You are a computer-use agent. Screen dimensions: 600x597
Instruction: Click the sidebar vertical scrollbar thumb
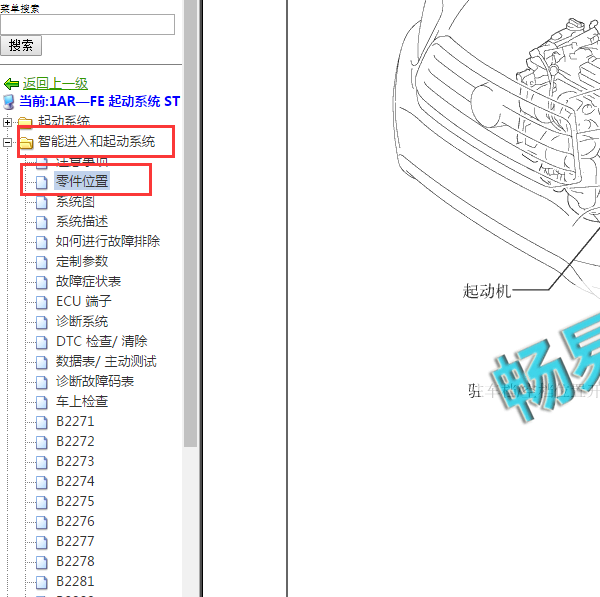tap(190, 223)
